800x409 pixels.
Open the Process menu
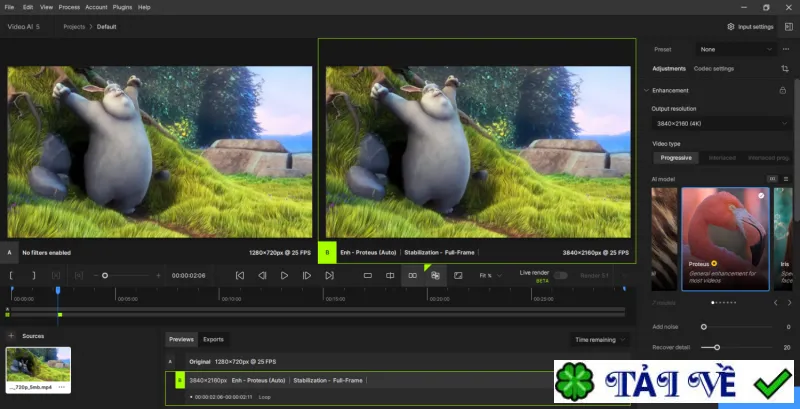point(69,7)
